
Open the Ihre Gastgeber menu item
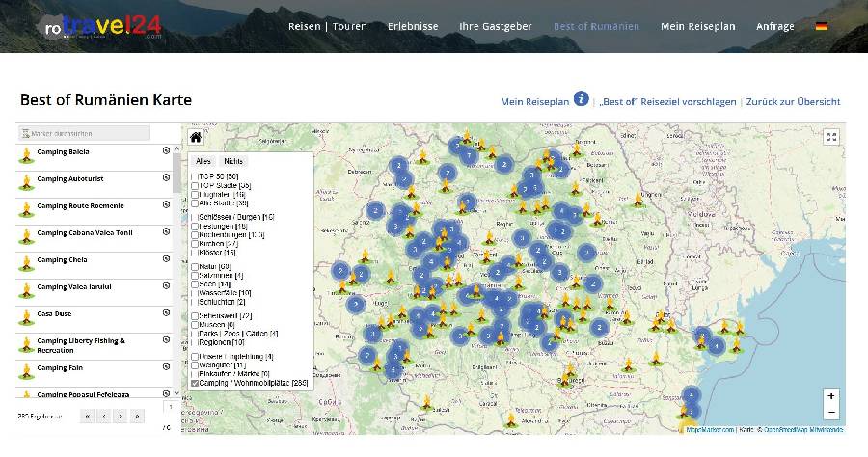pyautogui.click(x=495, y=27)
